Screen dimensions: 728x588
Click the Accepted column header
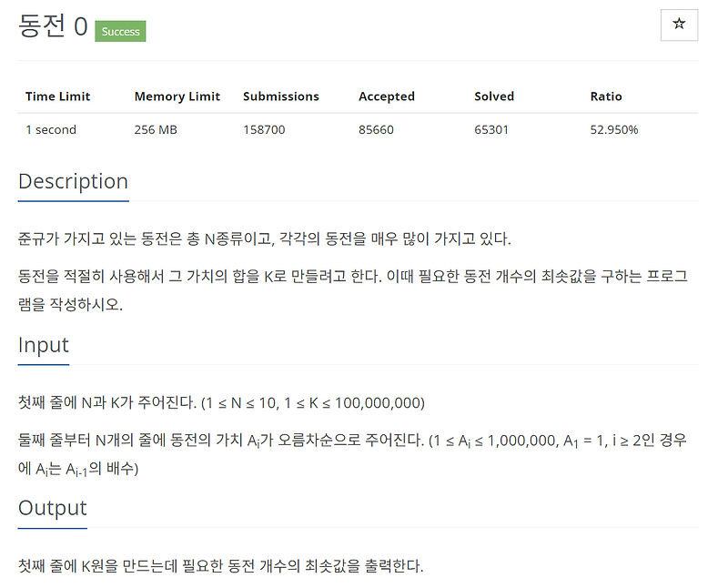[386, 96]
